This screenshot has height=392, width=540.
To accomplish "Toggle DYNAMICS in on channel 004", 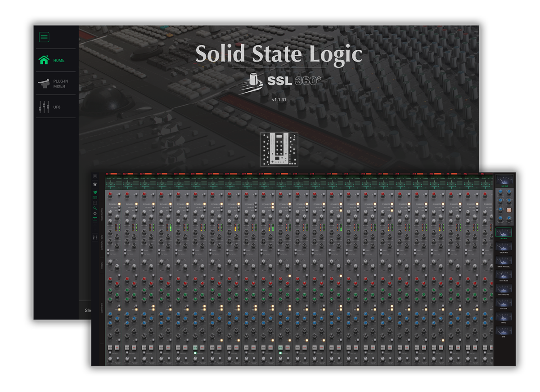I will point(170,204).
